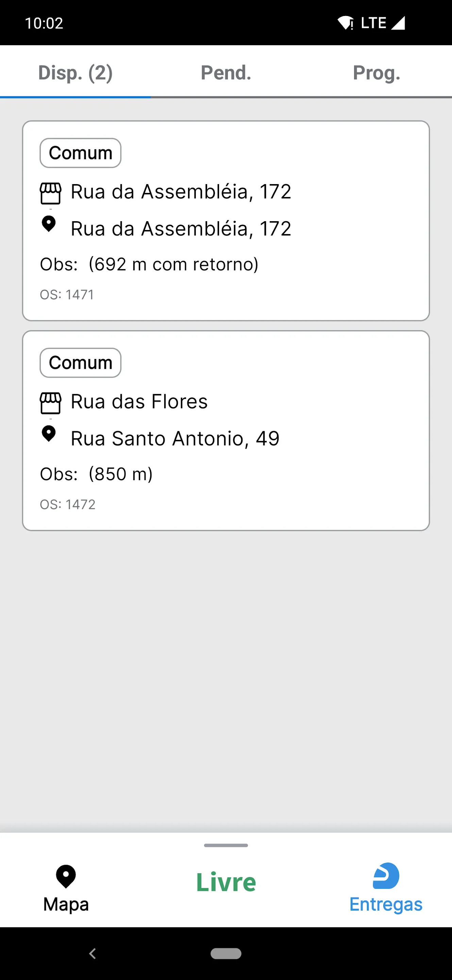Tap the Android back arrow
452x980 pixels.
93,953
